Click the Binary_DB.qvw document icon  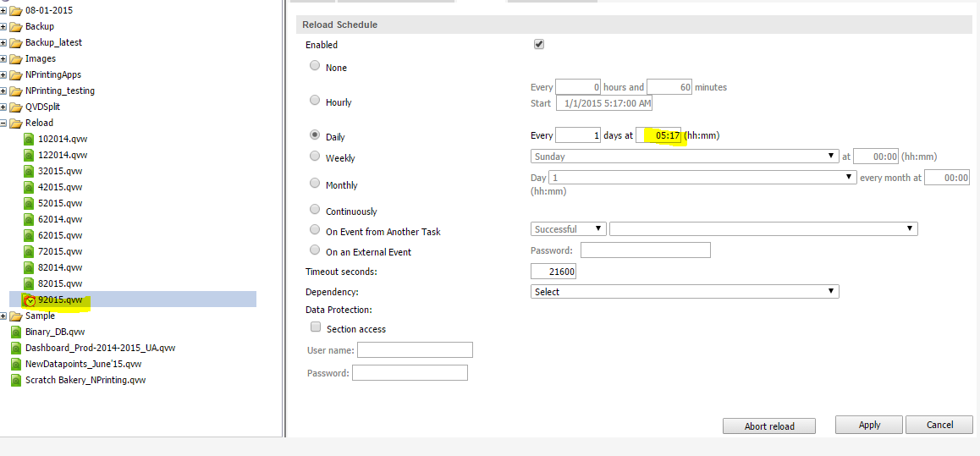tap(15, 332)
